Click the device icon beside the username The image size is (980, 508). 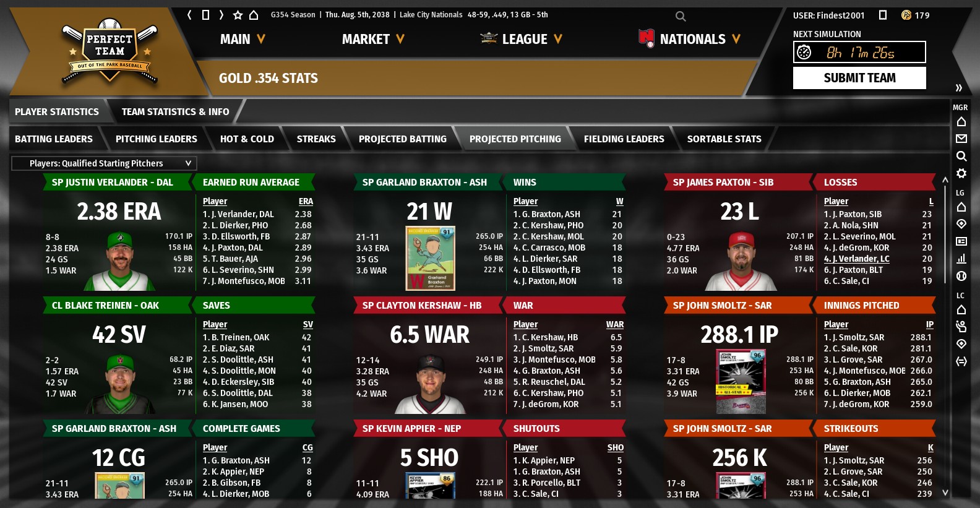pyautogui.click(x=883, y=15)
